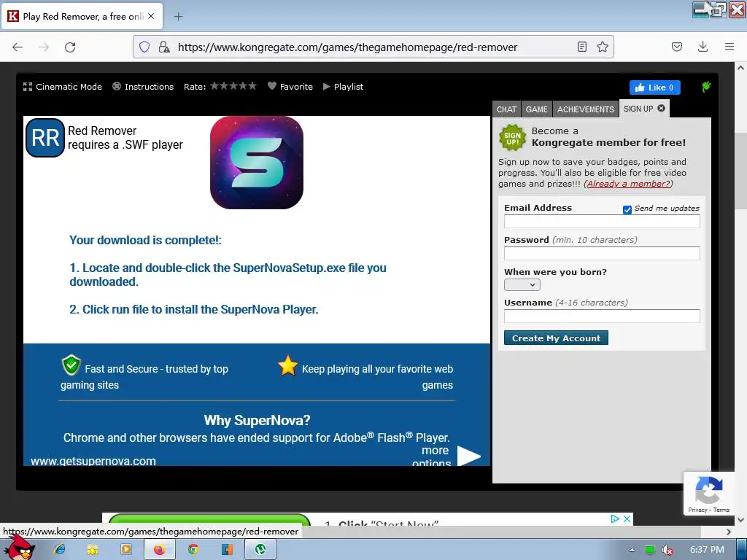The width and height of the screenshot is (747, 560).
Task: Open the file explorer taskbar icon
Action: 93,549
